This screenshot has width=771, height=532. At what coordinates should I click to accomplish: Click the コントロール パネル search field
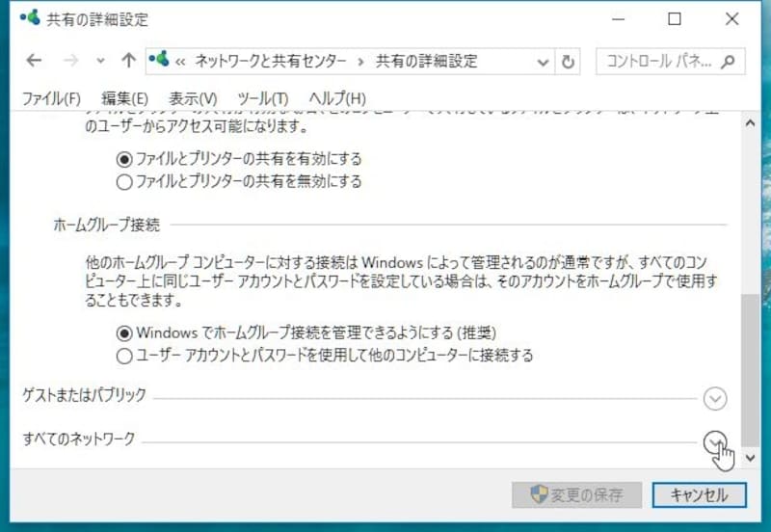point(670,62)
